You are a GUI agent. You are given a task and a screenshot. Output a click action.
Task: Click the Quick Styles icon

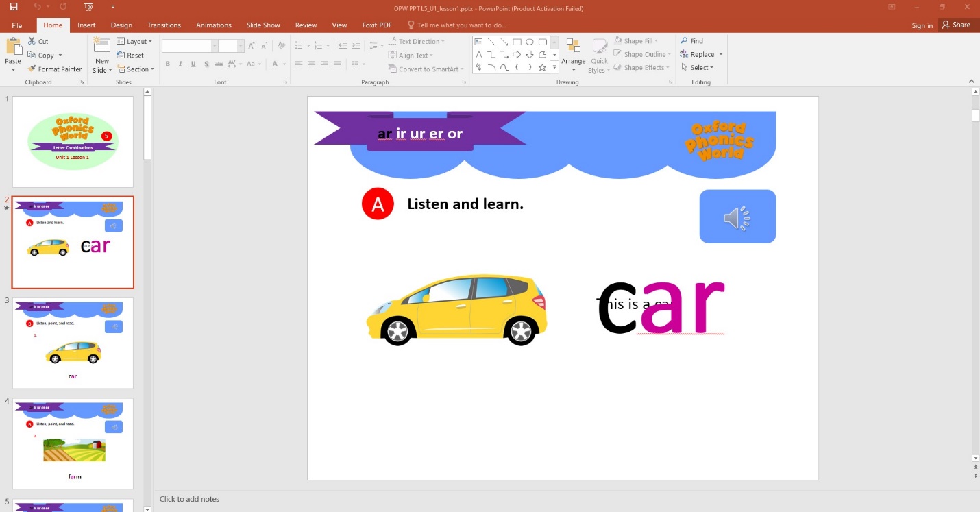599,47
